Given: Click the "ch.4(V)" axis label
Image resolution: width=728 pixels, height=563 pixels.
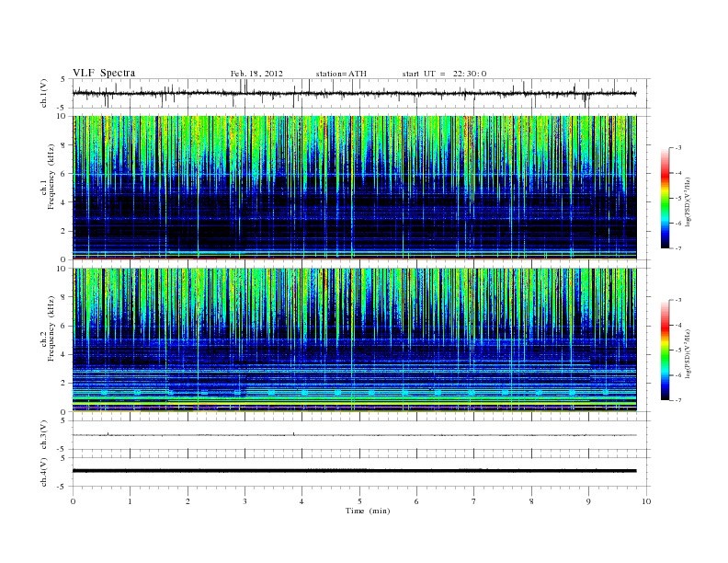Looking at the screenshot, I should click(x=44, y=472).
